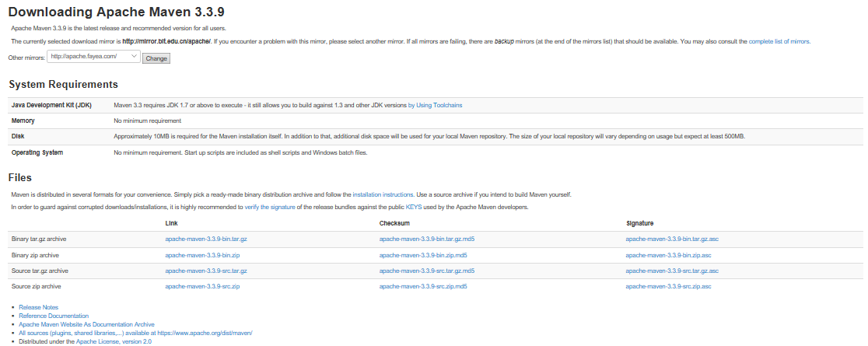Open checksum apache-maven-3.3.9-src.zip.md5
The image size is (868, 346).
[x=423, y=287]
